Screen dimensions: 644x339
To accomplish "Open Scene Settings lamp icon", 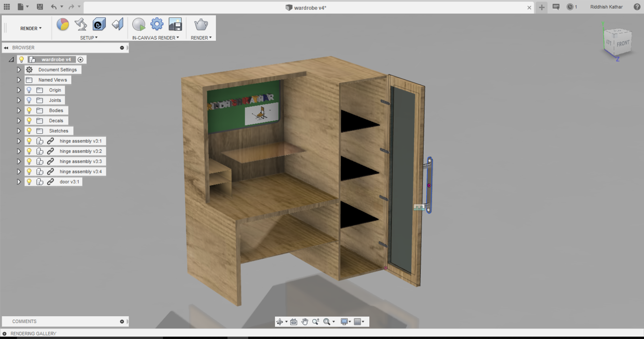I will pyautogui.click(x=81, y=24).
